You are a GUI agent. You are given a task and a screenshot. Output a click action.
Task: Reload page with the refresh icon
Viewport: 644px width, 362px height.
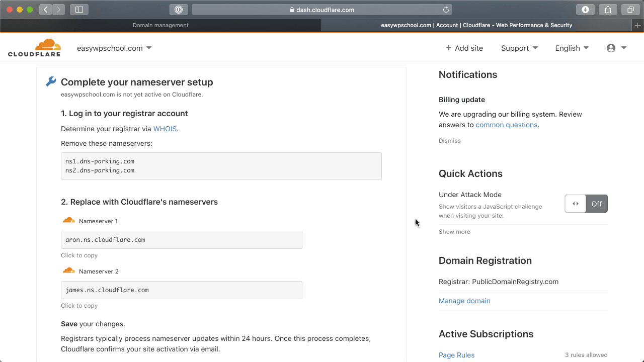[x=446, y=10]
